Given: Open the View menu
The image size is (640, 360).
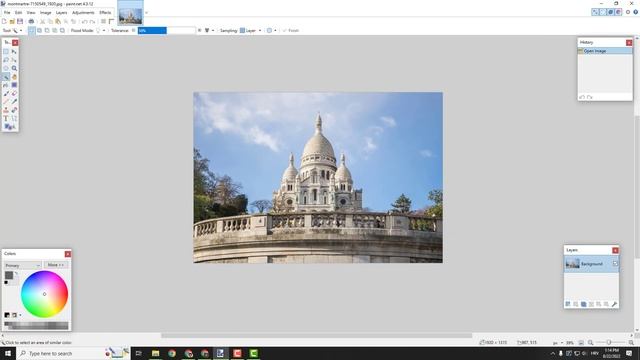Looking at the screenshot, I should pyautogui.click(x=31, y=13).
